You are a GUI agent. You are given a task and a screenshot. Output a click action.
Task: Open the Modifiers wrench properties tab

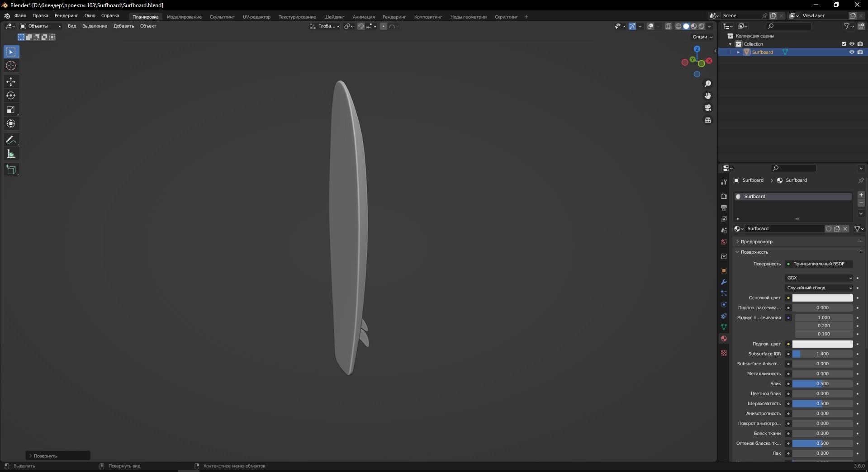[724, 282]
